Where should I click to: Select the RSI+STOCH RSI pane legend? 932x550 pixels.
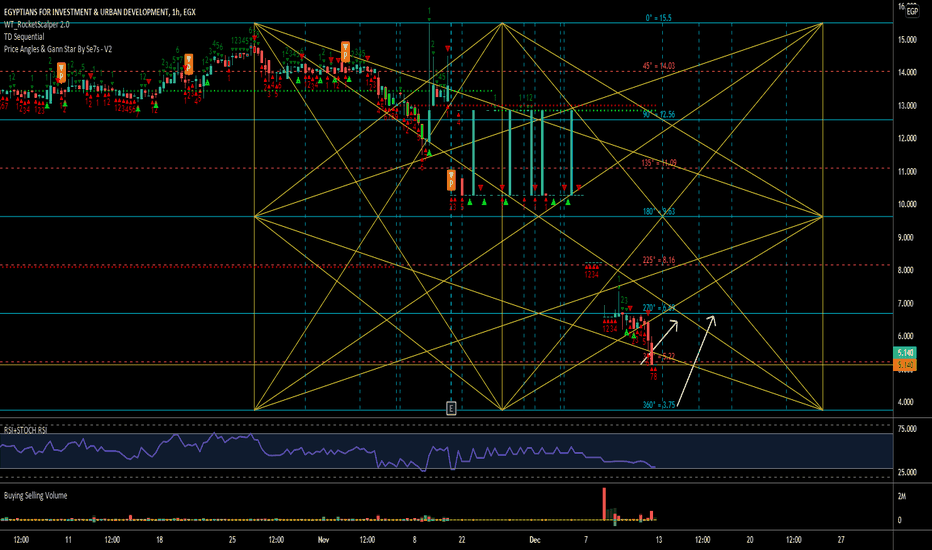pyautogui.click(x=25, y=429)
